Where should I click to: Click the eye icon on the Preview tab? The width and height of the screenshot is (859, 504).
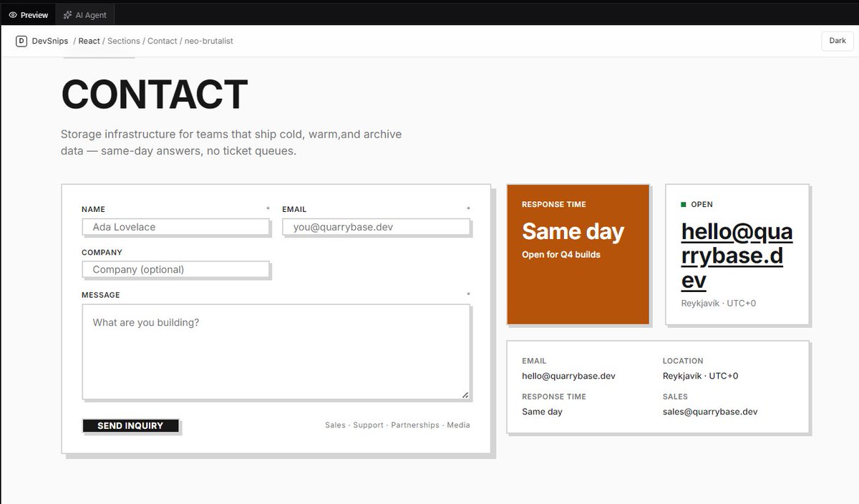pyautogui.click(x=13, y=15)
